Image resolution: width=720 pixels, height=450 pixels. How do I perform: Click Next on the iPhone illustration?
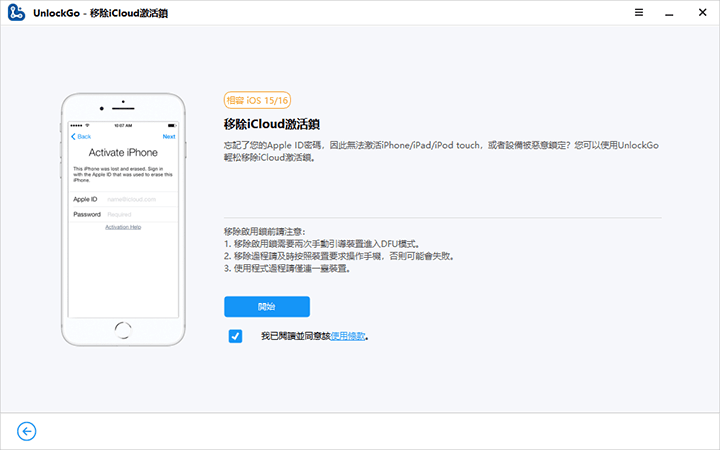[169, 136]
